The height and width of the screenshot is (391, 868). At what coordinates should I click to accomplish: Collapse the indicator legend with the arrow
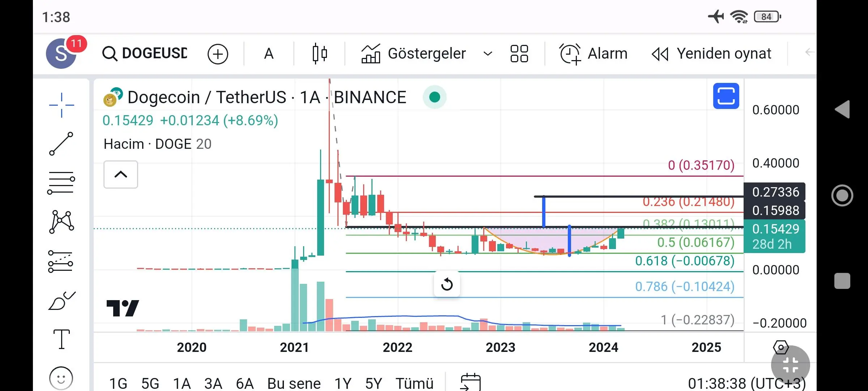(x=120, y=174)
